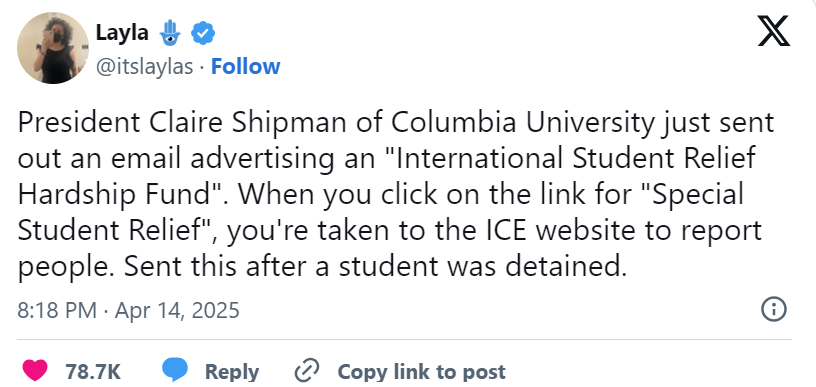Click the 78.7K likes count
The height and width of the screenshot is (387, 816).
click(93, 371)
